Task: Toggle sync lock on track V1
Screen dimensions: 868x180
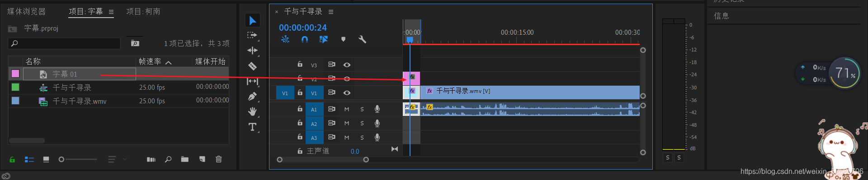Action: pyautogui.click(x=331, y=92)
